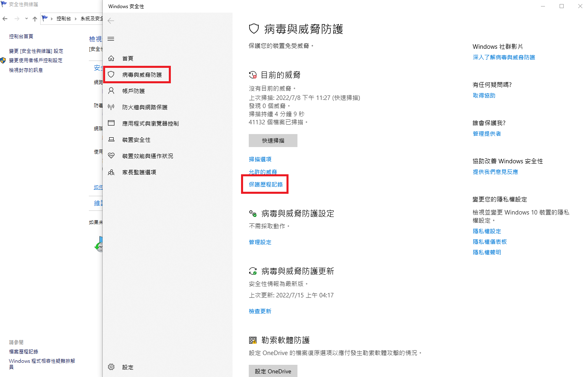Viewport: 588px width, 377px height.
Task: Click the history-shield icon beside 目前的威脅
Action: point(253,75)
